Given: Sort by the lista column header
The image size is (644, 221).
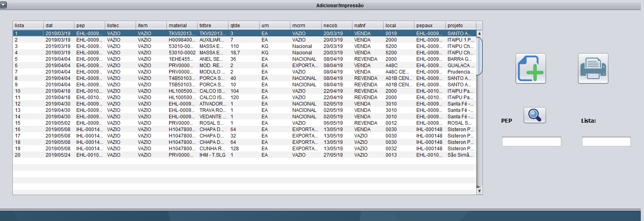Looking at the screenshot, I should pyautogui.click(x=28, y=25).
